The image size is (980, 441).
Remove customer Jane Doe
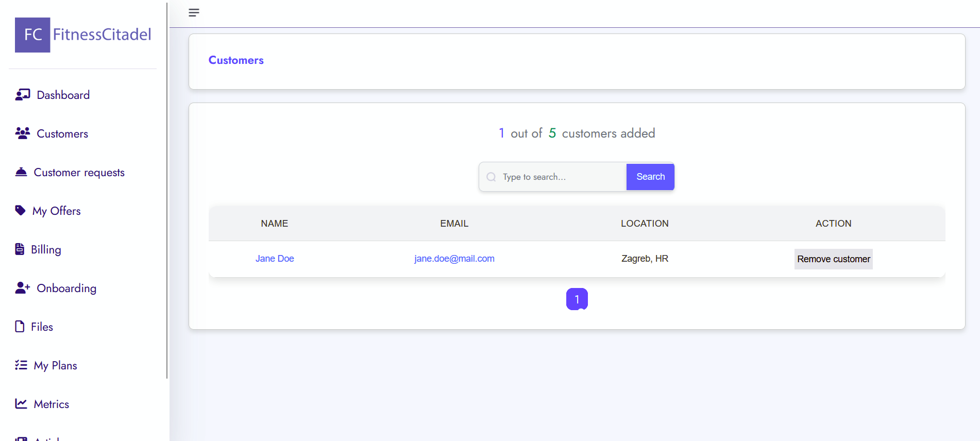click(x=833, y=259)
